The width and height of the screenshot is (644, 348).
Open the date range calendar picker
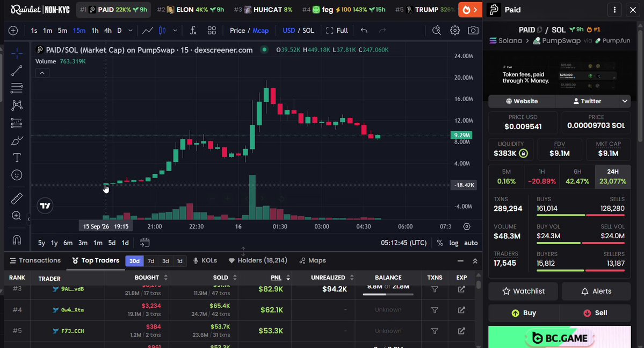coord(144,243)
